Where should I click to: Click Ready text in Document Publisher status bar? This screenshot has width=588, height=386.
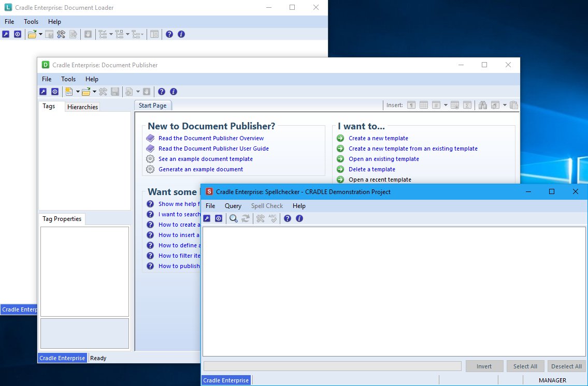pos(98,358)
